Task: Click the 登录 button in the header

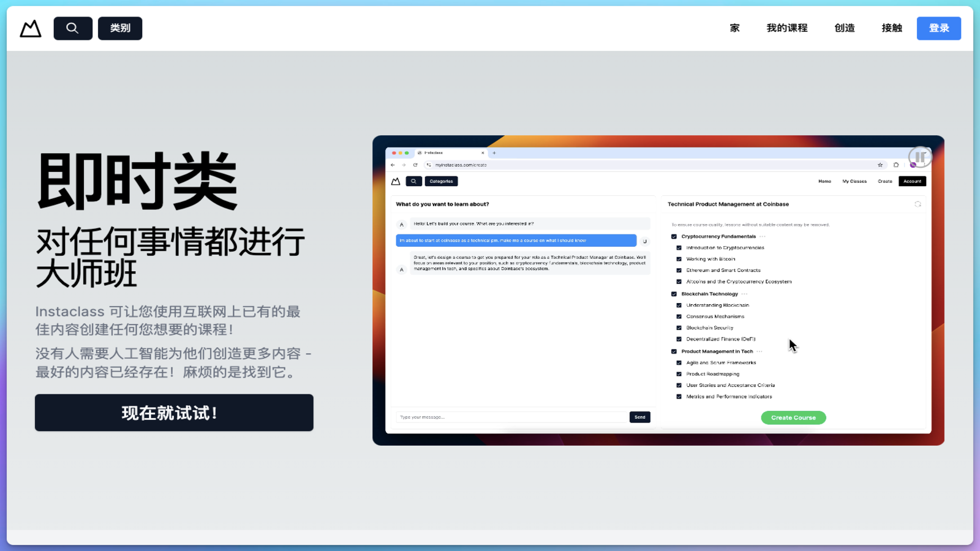Action: (x=938, y=28)
